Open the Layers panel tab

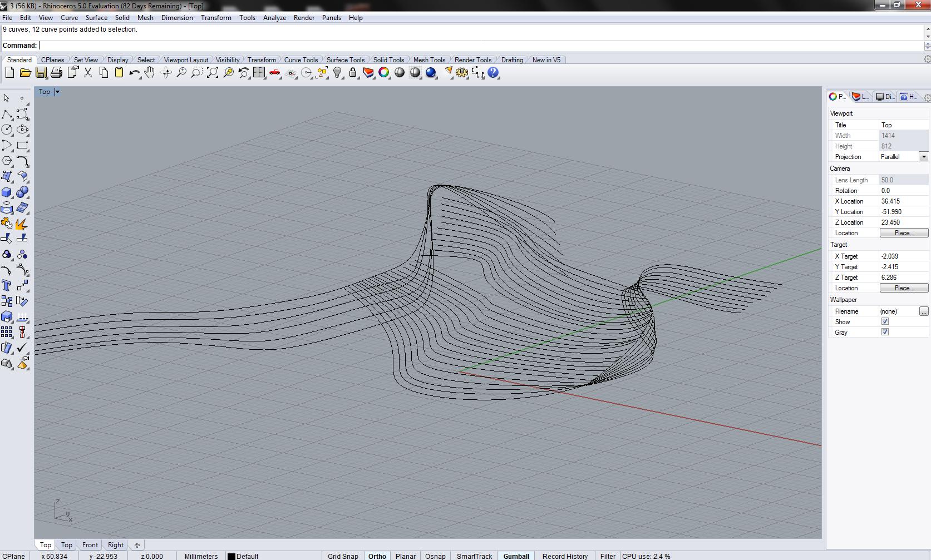pos(860,97)
